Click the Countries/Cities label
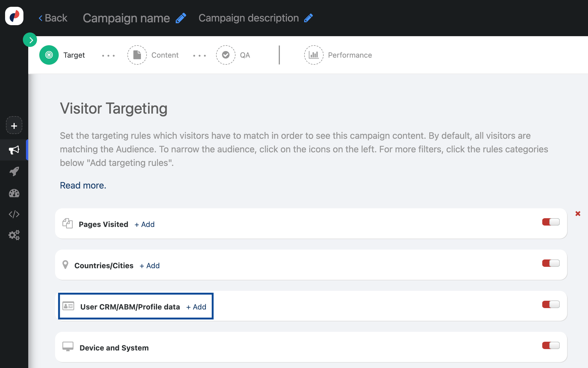Image resolution: width=588 pixels, height=368 pixels. pyautogui.click(x=104, y=266)
